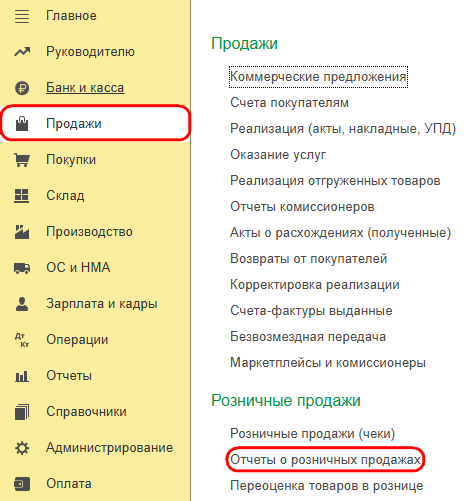466x501 pixels.
Task: Open the Производство section
Action: (x=89, y=232)
